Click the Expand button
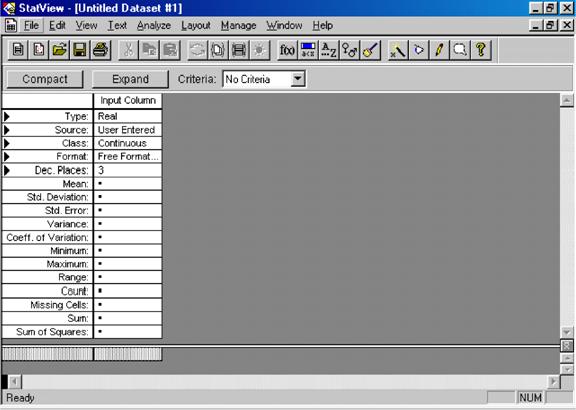 point(130,79)
